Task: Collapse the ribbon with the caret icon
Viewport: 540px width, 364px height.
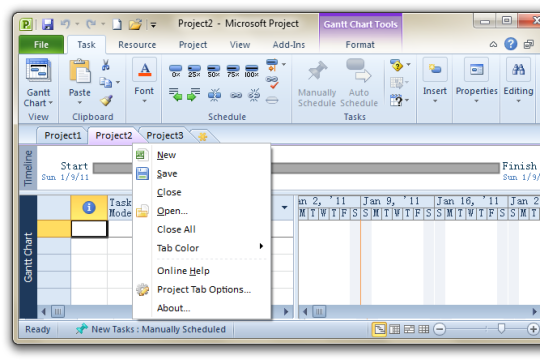Action: coord(493,44)
